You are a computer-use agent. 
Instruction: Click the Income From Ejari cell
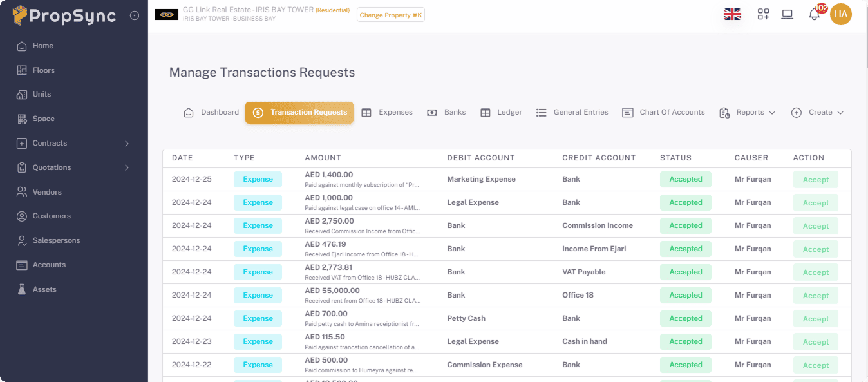pyautogui.click(x=594, y=249)
